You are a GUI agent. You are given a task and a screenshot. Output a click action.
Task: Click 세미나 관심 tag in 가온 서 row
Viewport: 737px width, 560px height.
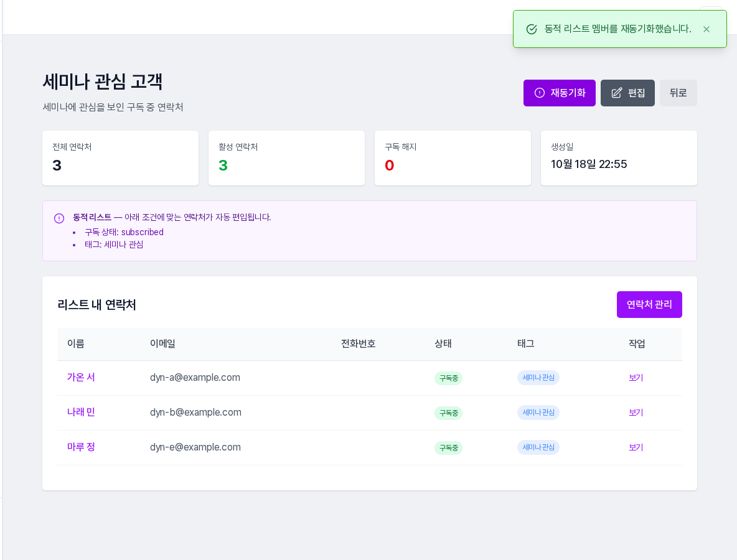tap(538, 378)
